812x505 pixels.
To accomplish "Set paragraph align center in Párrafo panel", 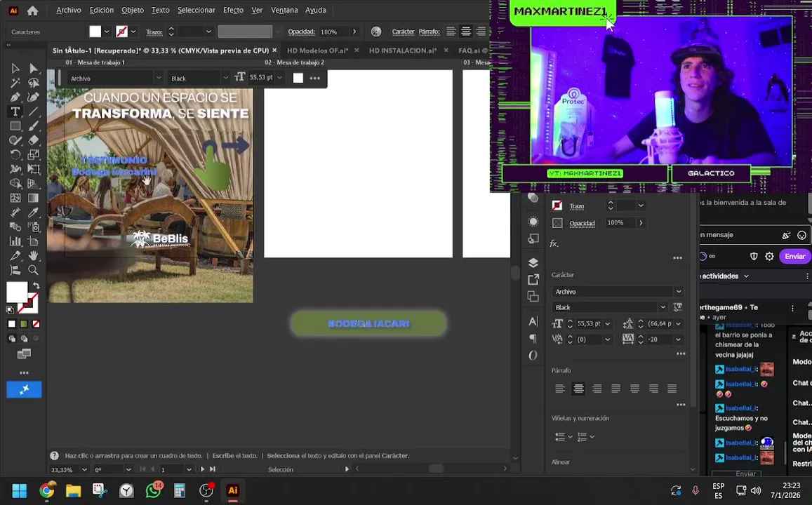I will click(578, 389).
